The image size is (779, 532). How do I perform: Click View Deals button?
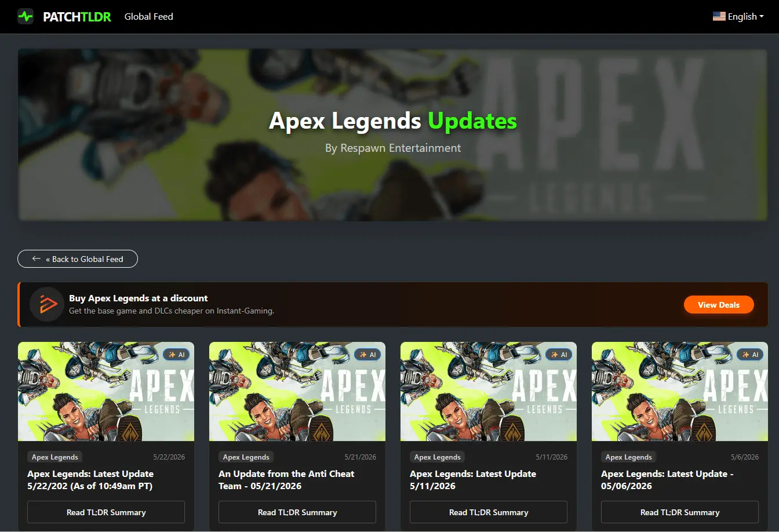click(719, 305)
